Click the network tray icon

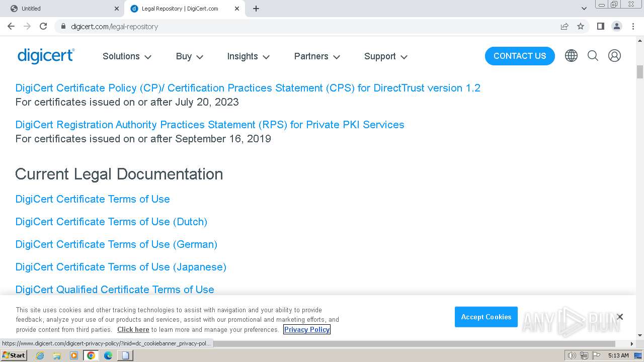pyautogui.click(x=584, y=355)
